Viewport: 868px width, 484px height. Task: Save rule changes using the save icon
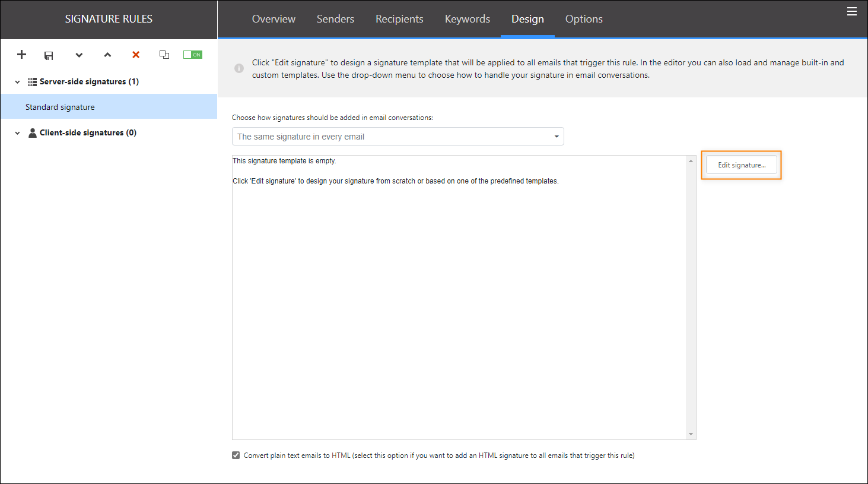(x=49, y=55)
